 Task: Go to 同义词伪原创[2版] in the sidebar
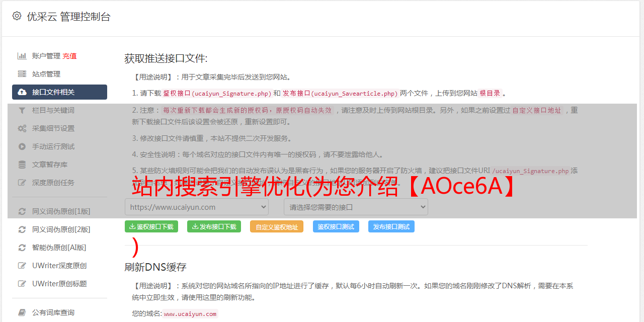(x=61, y=229)
